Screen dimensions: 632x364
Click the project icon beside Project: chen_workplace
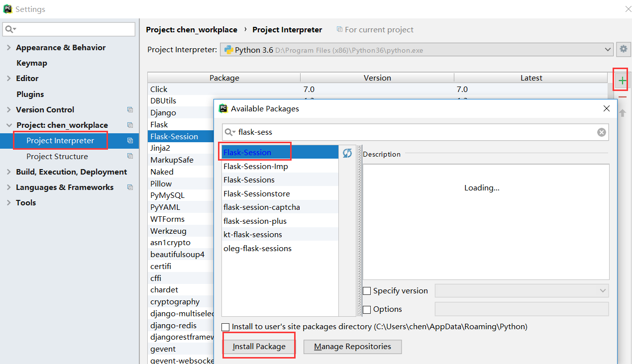click(x=130, y=125)
